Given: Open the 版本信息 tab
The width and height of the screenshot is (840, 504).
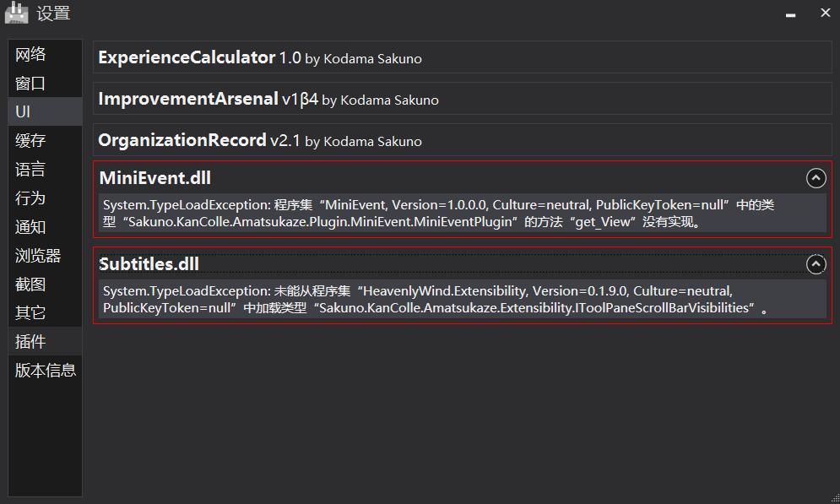Looking at the screenshot, I should point(45,371).
